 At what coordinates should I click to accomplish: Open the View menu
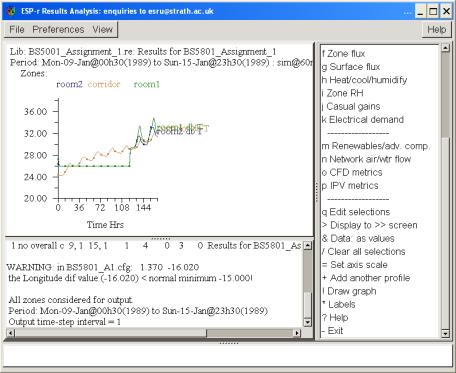[103, 30]
